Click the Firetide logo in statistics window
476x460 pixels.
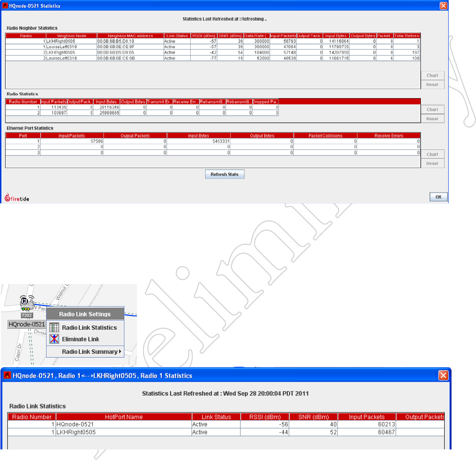[x=17, y=198]
